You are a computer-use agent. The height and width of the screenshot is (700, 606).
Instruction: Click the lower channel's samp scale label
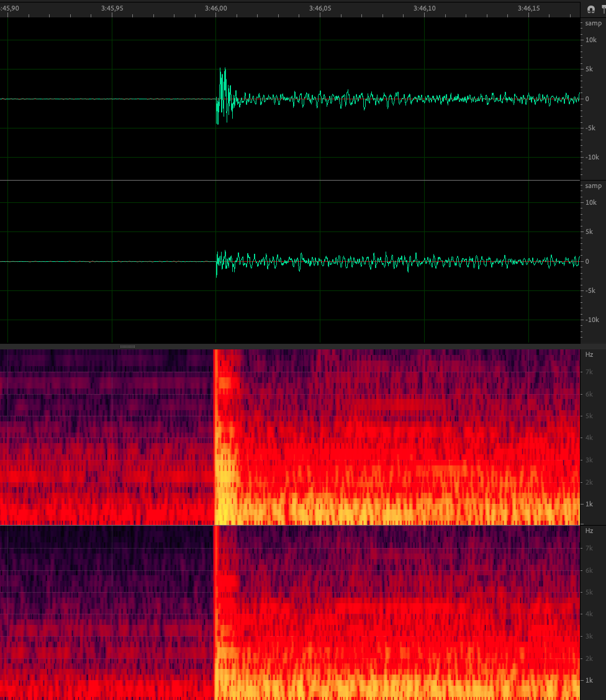coord(593,186)
